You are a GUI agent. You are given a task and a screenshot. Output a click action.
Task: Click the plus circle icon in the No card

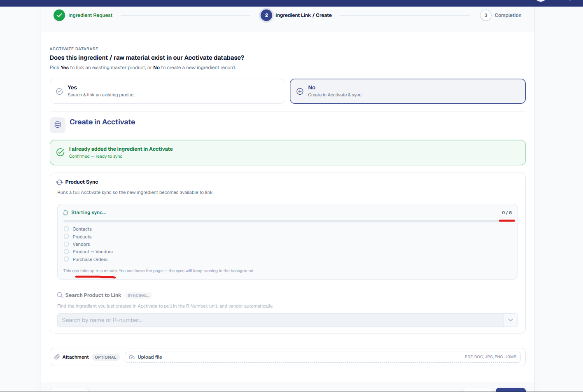(300, 91)
